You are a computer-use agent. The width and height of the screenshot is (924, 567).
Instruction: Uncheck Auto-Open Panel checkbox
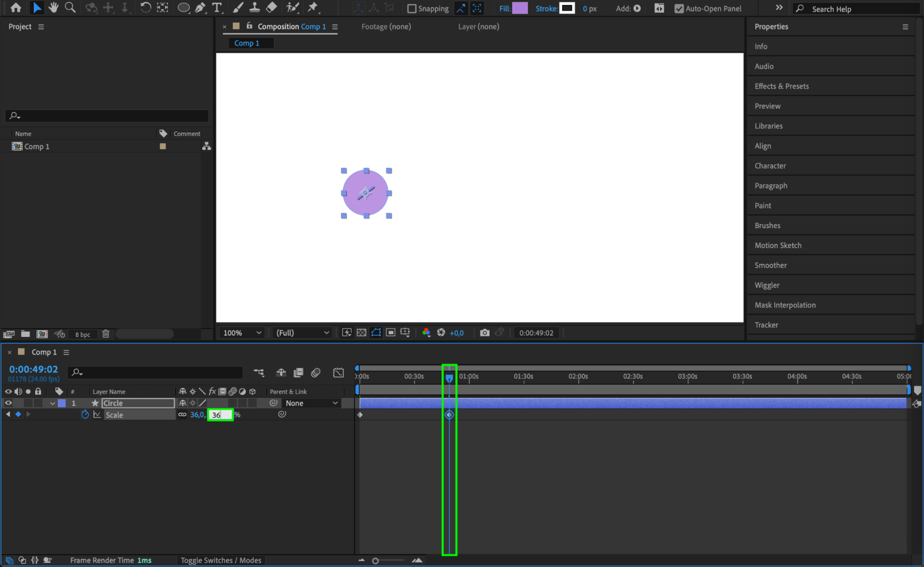coord(679,8)
